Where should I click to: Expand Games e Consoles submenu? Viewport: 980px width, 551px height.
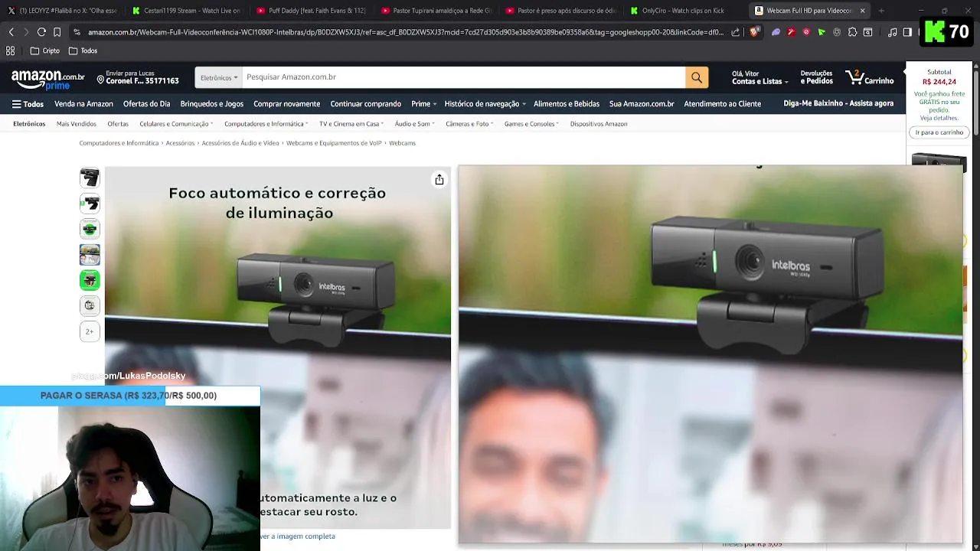click(531, 124)
